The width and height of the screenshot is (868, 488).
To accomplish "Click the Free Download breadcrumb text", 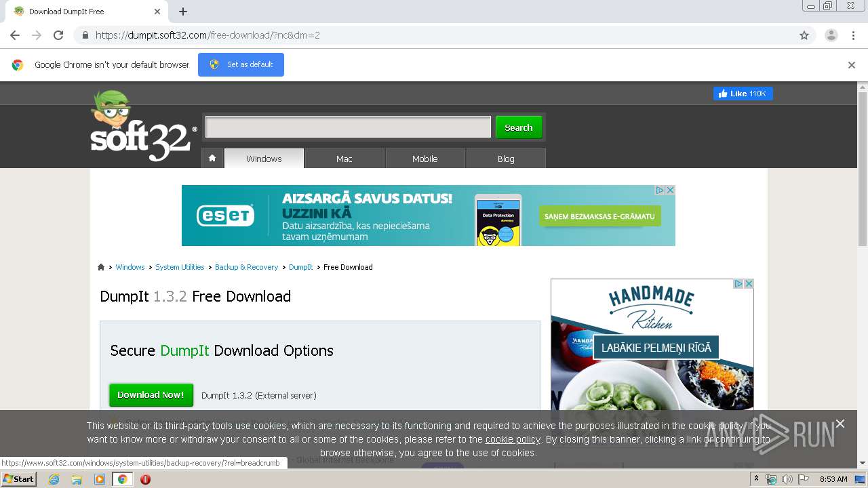I will click(x=348, y=267).
